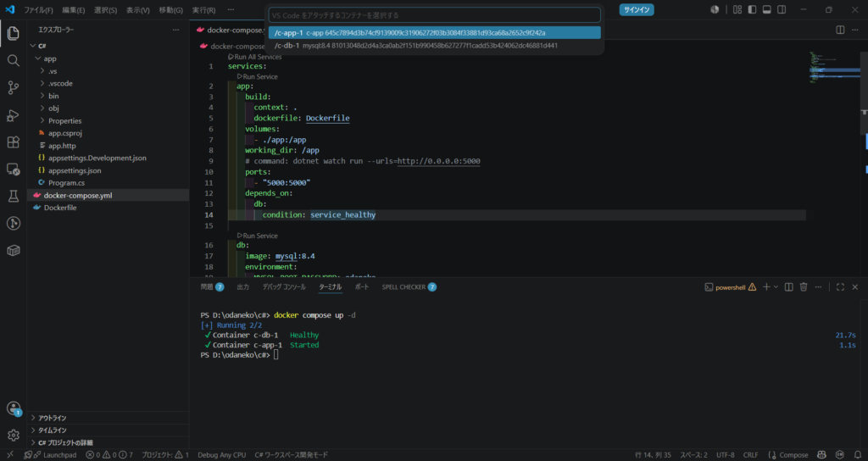The height and width of the screenshot is (461, 868).
Task: Open the 表示(V) menu
Action: point(138,10)
